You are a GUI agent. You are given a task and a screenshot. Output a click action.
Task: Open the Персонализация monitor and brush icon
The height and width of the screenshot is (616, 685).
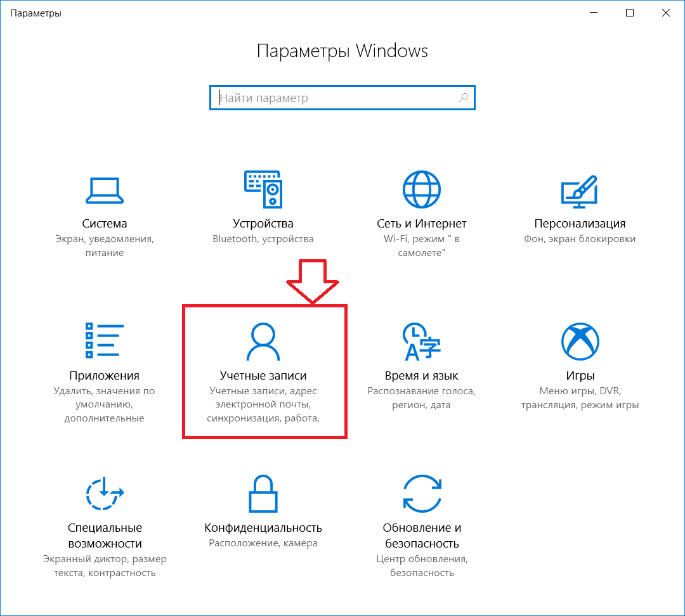[x=579, y=191]
